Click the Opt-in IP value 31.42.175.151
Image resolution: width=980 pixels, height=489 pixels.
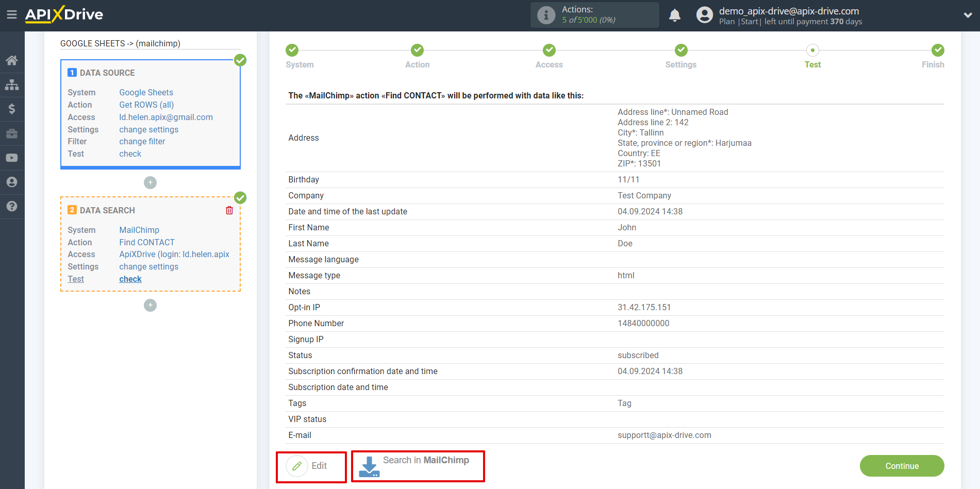pyautogui.click(x=644, y=307)
